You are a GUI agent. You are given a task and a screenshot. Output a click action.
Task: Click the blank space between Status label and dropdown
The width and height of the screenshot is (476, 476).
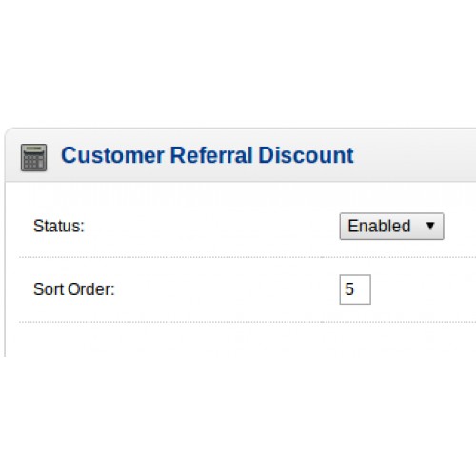[212, 227]
